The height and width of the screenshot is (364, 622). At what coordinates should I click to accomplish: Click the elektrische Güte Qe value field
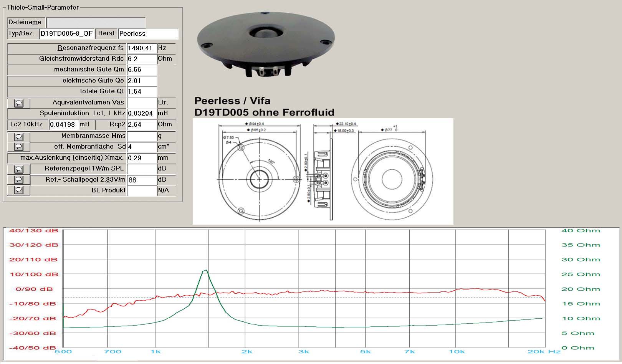point(142,81)
